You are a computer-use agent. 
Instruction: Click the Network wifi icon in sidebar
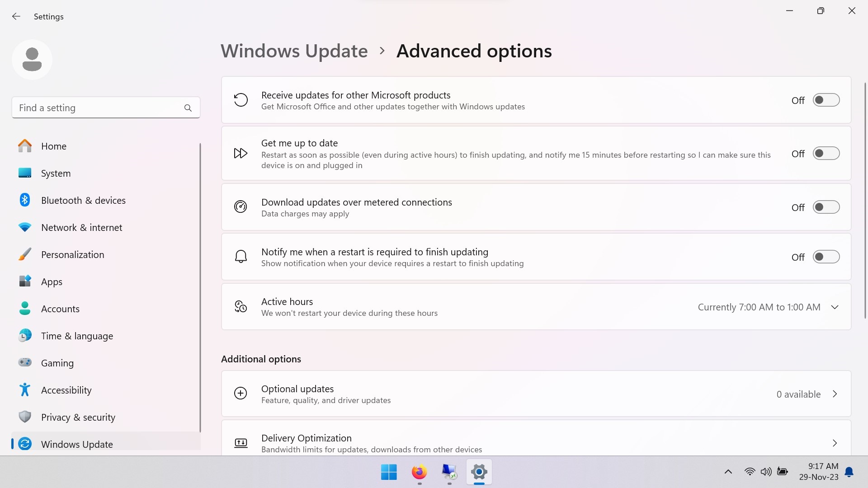(x=25, y=227)
